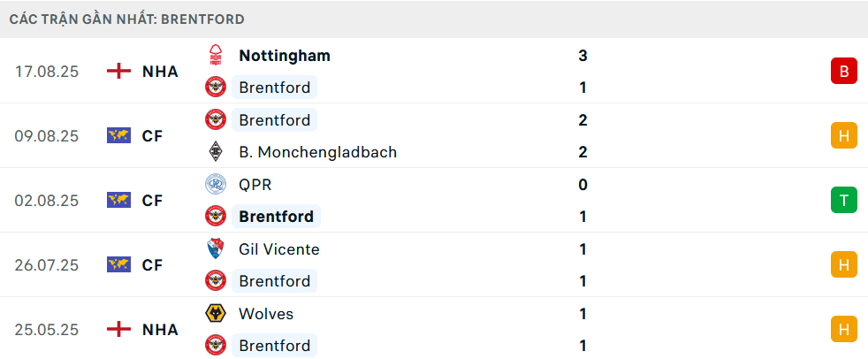Screen dimensions: 868x359
Task: Click the CF competition label for 02.08.25
Action: 153,201
